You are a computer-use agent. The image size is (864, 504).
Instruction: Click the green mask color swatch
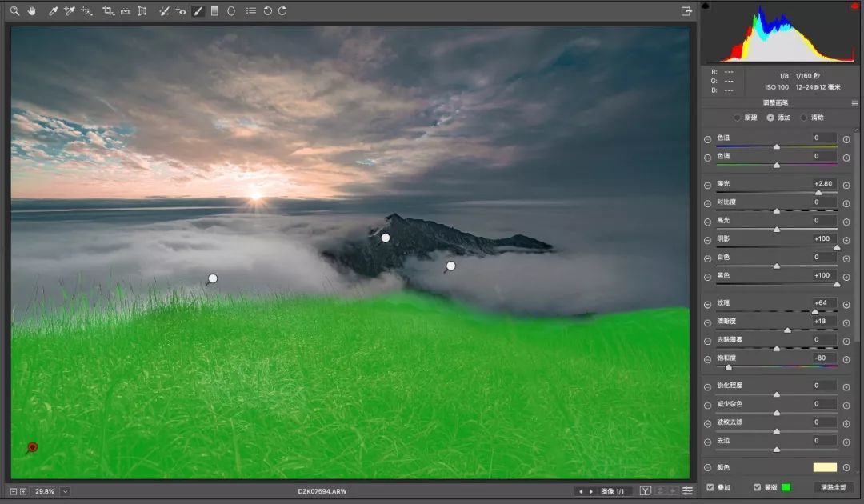(786, 487)
